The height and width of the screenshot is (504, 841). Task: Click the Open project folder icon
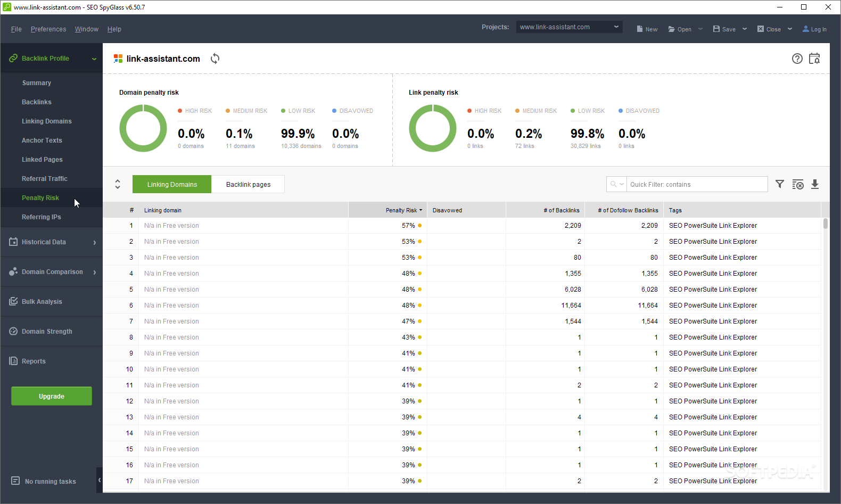point(672,29)
